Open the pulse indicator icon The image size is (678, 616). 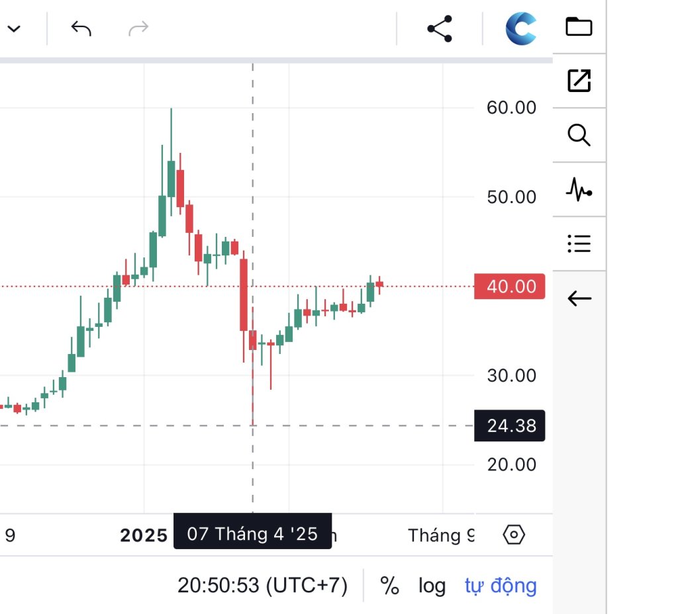pos(579,190)
